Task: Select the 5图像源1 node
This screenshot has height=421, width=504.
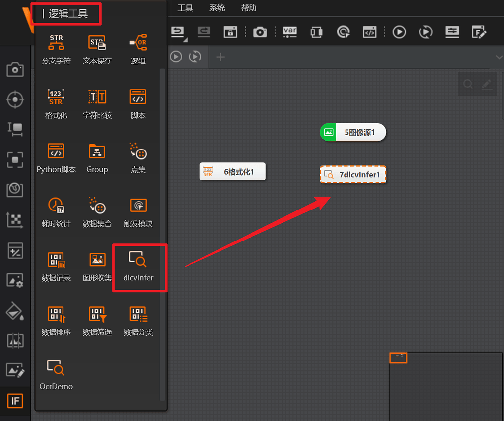Action: pyautogui.click(x=353, y=132)
